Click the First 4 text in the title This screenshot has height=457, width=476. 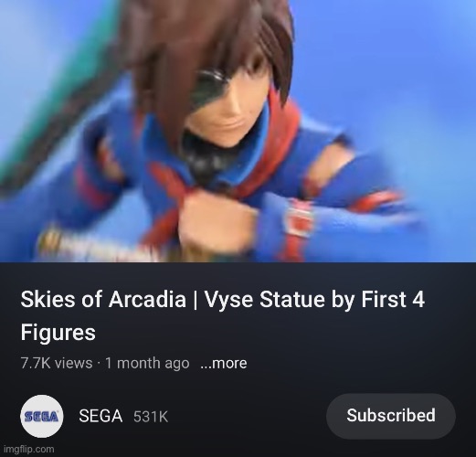(393, 299)
